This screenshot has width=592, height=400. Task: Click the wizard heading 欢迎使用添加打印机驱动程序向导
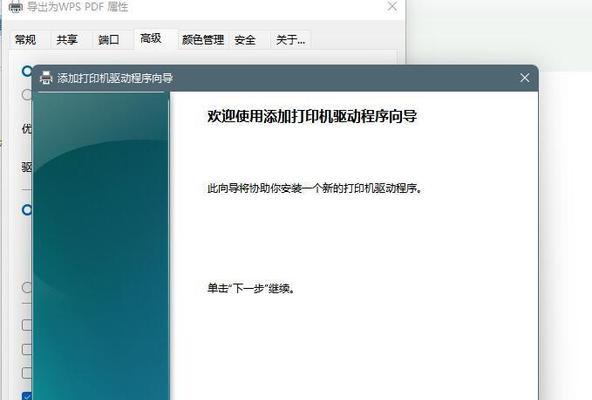[312, 116]
